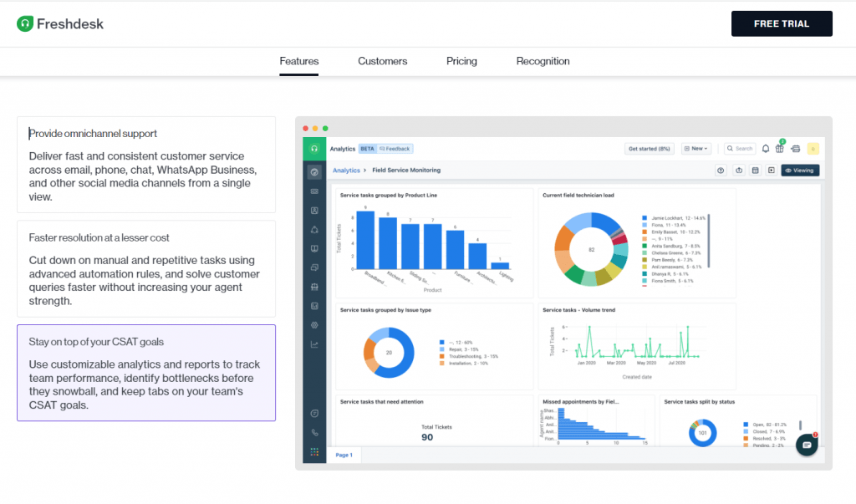This screenshot has height=504, width=856.
Task: Click the Jamie Lockhart legend color swatch
Action: 645,218
